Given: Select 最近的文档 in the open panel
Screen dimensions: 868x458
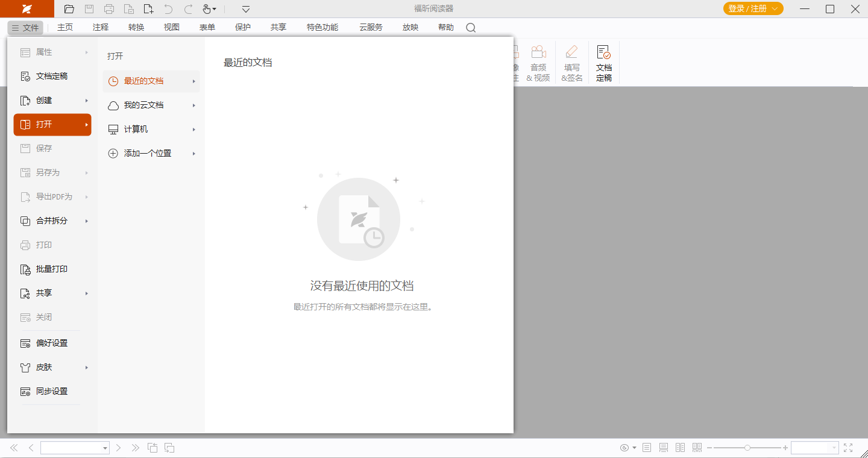Looking at the screenshot, I should pyautogui.click(x=151, y=81).
